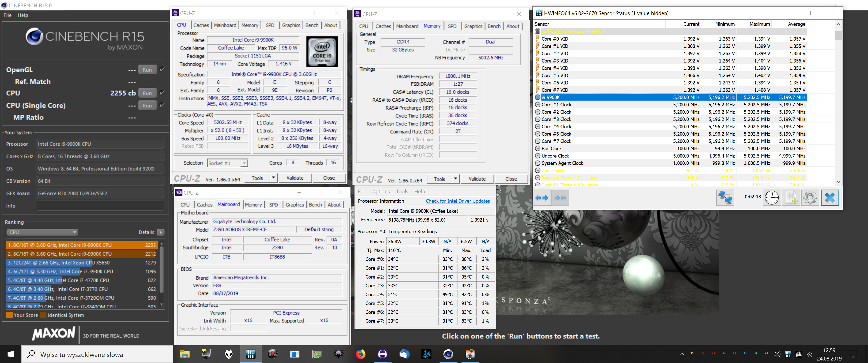Click Close in CPU-Z Memory window
This screenshot has height=363, width=868.
511,179
